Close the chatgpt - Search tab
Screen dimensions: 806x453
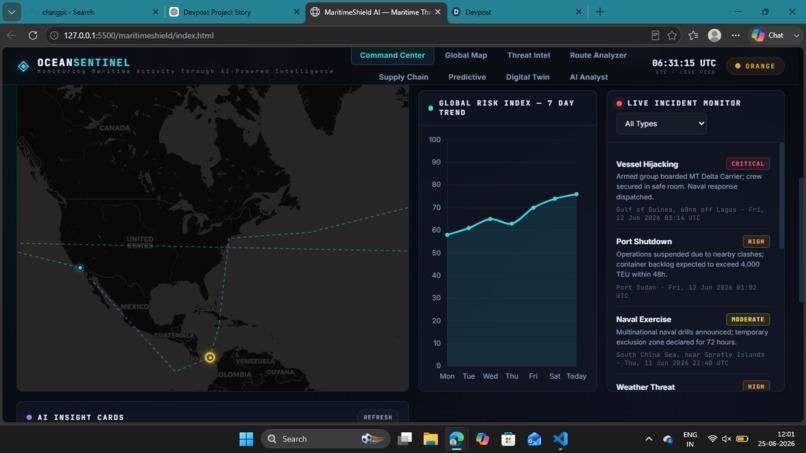click(x=156, y=12)
